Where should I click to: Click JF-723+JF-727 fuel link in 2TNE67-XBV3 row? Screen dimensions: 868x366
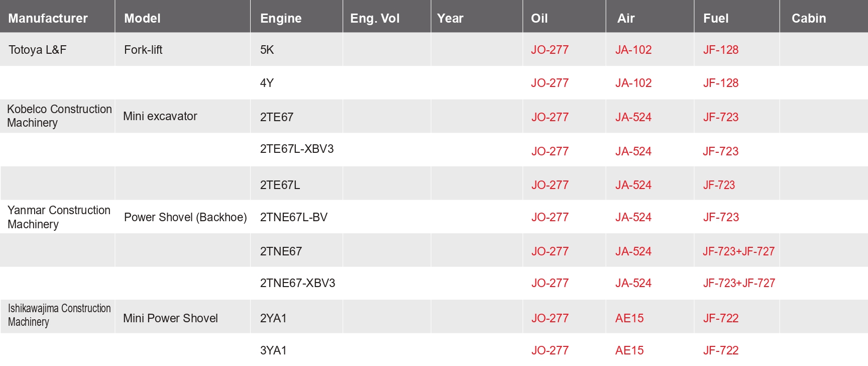(738, 283)
